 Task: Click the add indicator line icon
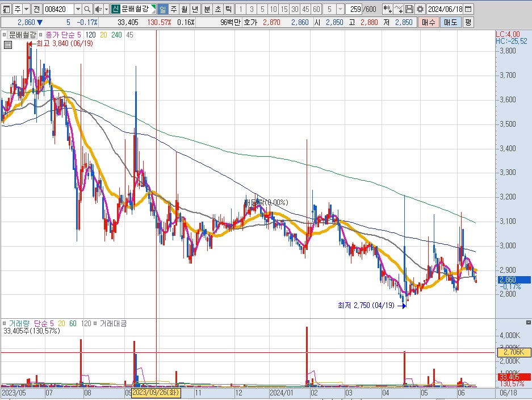click(399, 9)
